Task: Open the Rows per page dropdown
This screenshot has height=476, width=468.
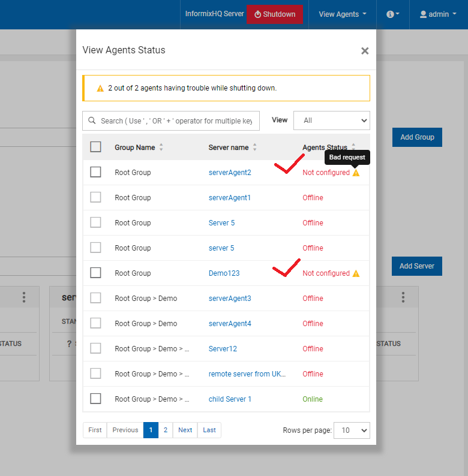Action: tap(352, 430)
